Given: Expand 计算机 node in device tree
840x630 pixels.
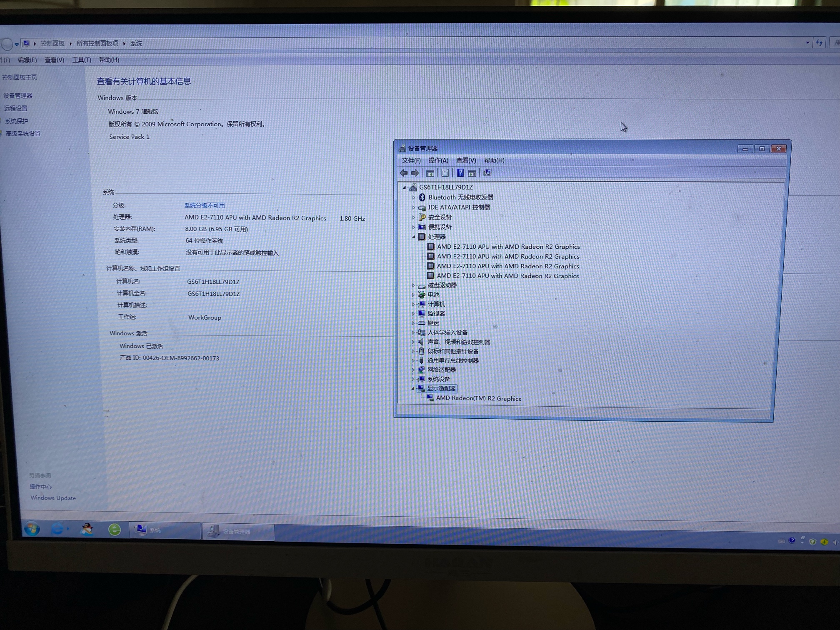Looking at the screenshot, I should tap(413, 304).
